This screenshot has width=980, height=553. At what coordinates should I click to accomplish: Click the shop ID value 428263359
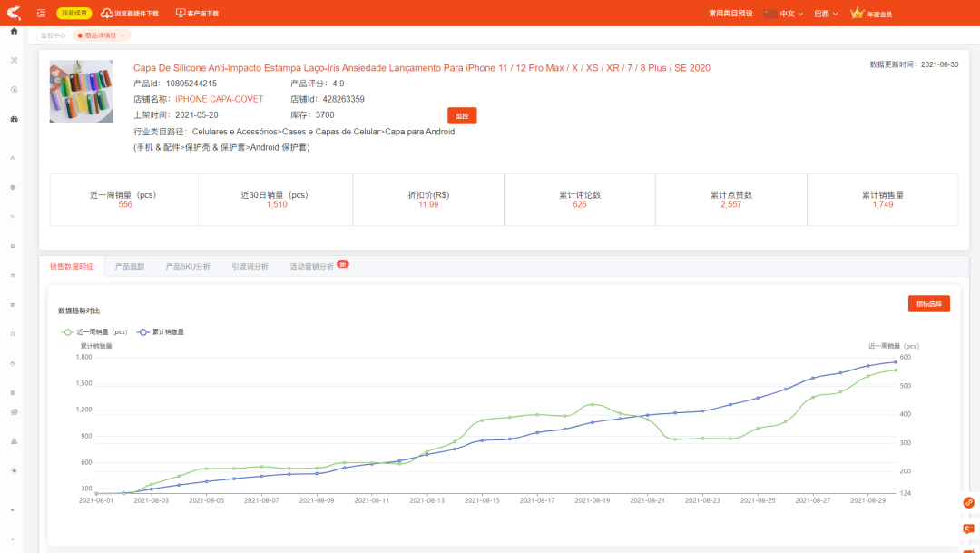click(x=343, y=99)
